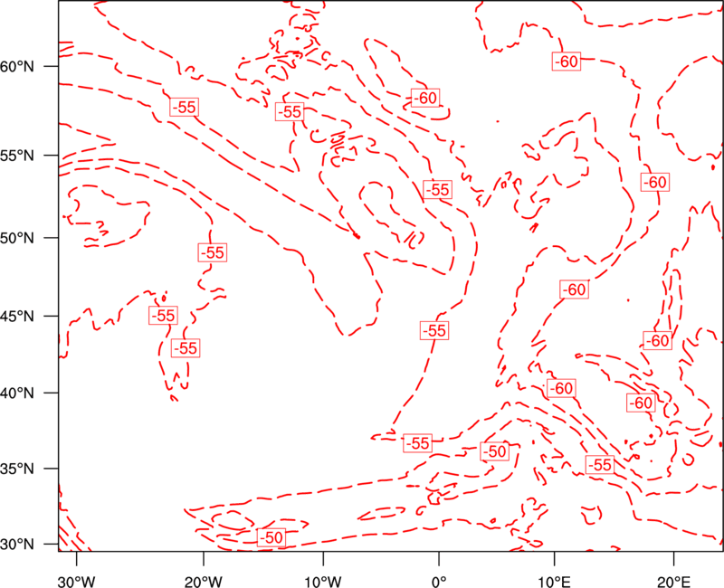Select the 35°N latitude axis label
Image resolution: width=724 pixels, height=588 pixels.
click(x=17, y=469)
